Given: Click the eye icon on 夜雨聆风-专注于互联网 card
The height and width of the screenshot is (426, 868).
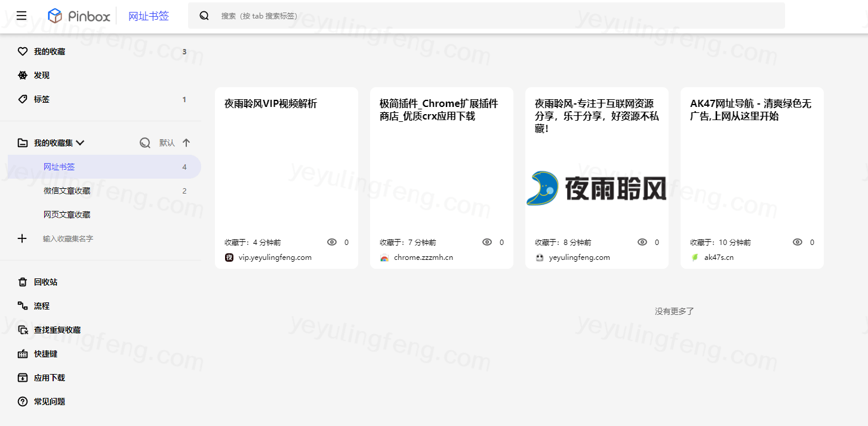Looking at the screenshot, I should (x=642, y=242).
